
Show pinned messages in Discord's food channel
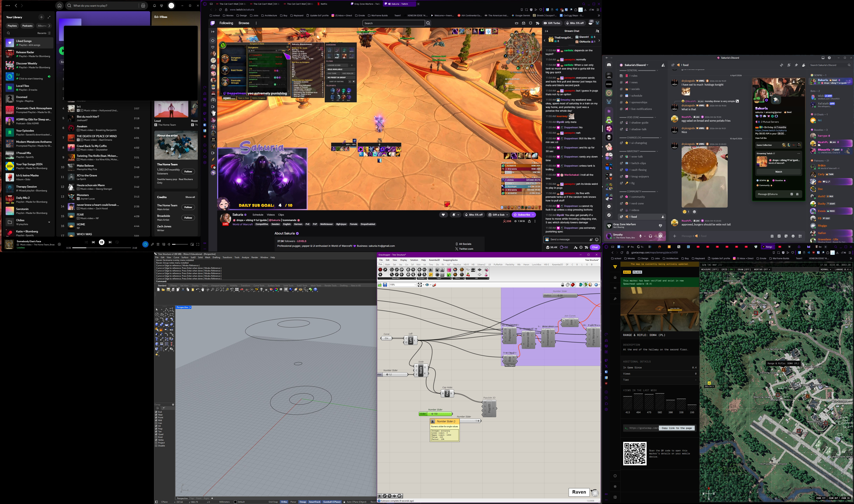(x=796, y=65)
